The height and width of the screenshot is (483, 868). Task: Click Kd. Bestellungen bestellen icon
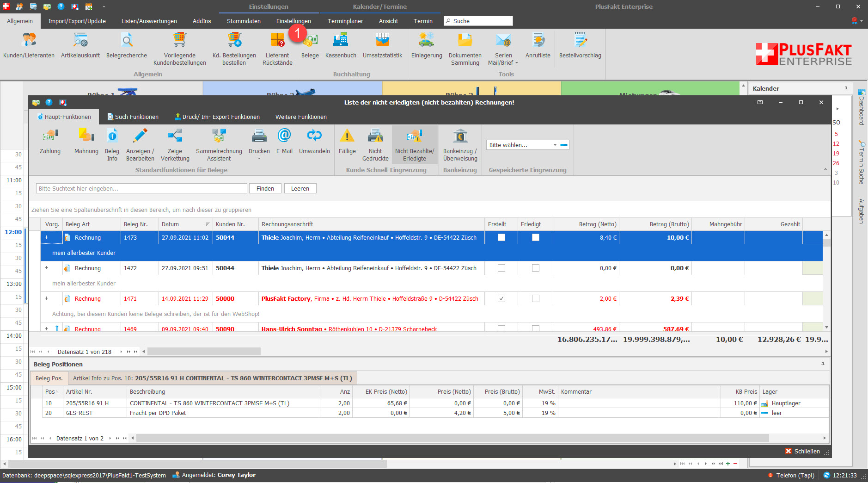[x=234, y=49]
